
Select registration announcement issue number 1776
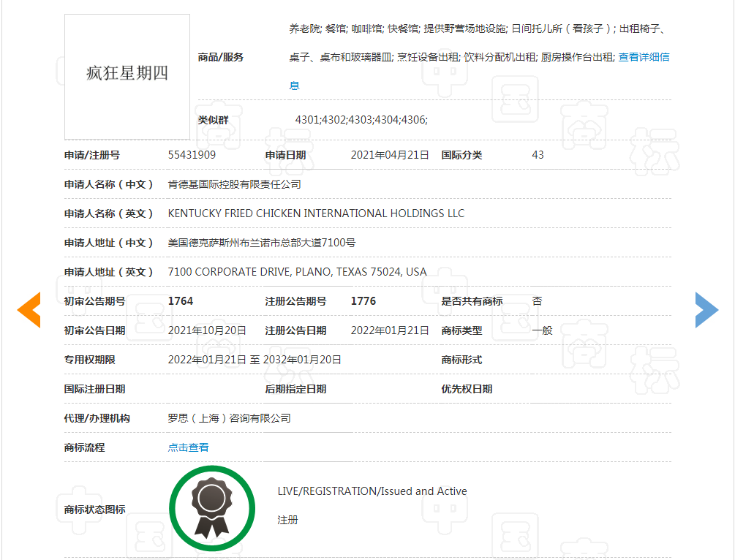coord(363,301)
